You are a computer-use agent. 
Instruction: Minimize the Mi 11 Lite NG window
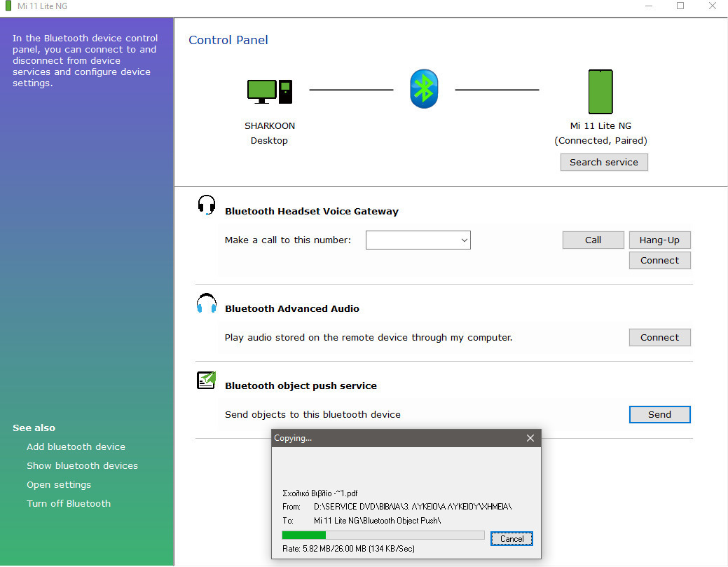tap(649, 6)
